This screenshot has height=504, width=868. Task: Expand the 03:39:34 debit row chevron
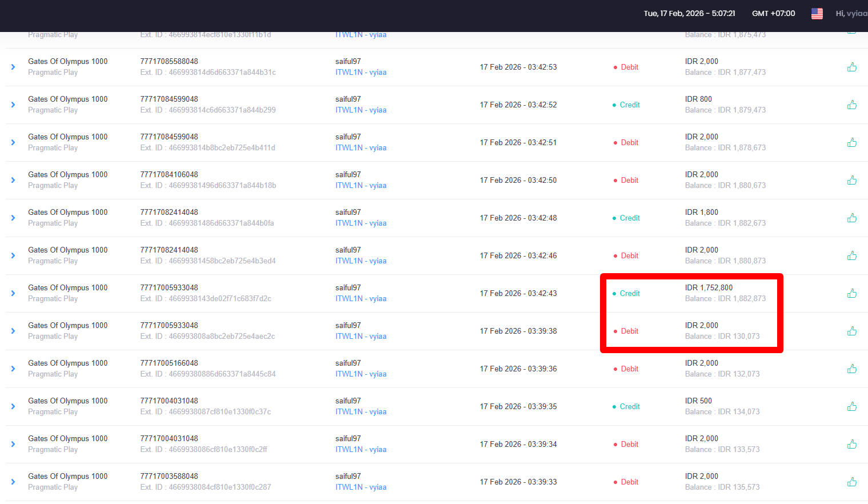tap(13, 444)
